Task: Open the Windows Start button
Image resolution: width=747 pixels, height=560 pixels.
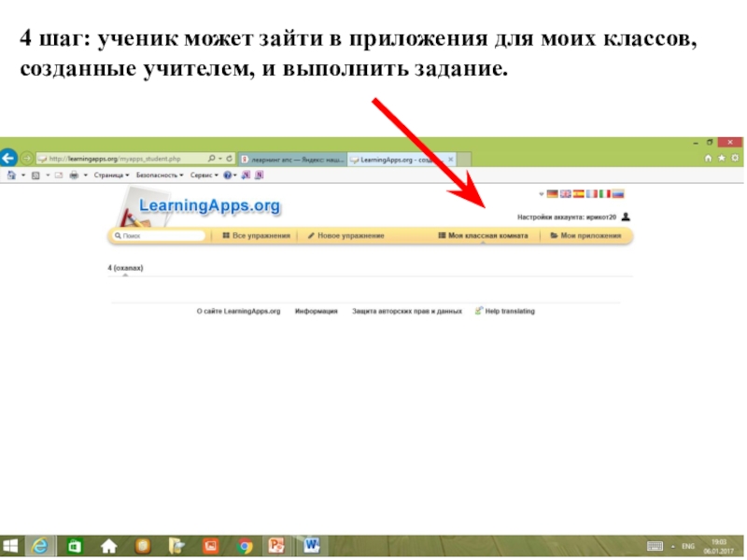Action: coord(10,546)
